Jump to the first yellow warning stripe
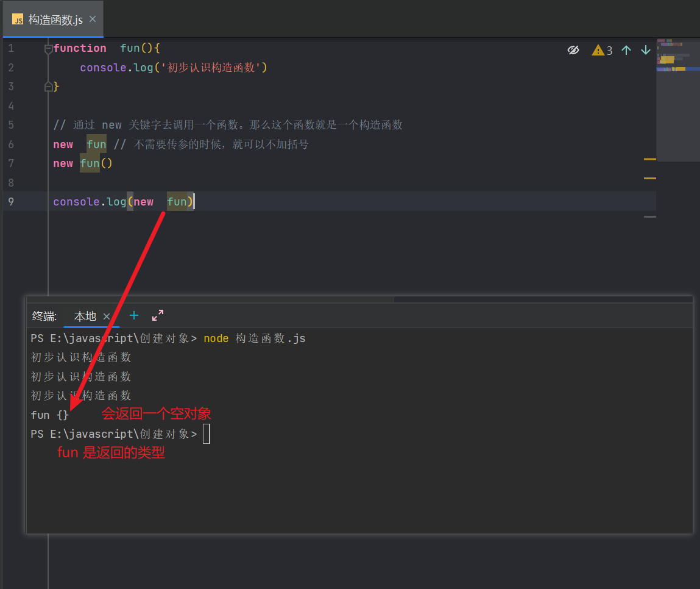This screenshot has width=700, height=589. click(650, 159)
